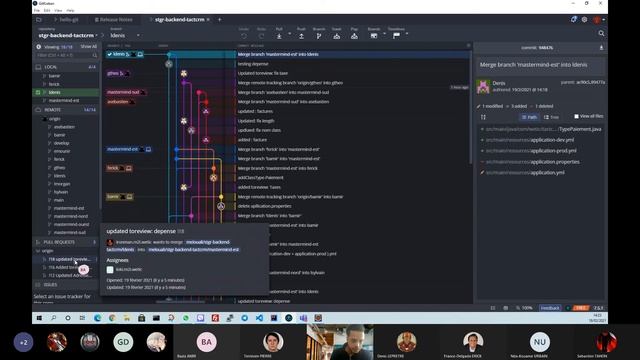
Task: Open the View menu
Action: pos(58,10)
